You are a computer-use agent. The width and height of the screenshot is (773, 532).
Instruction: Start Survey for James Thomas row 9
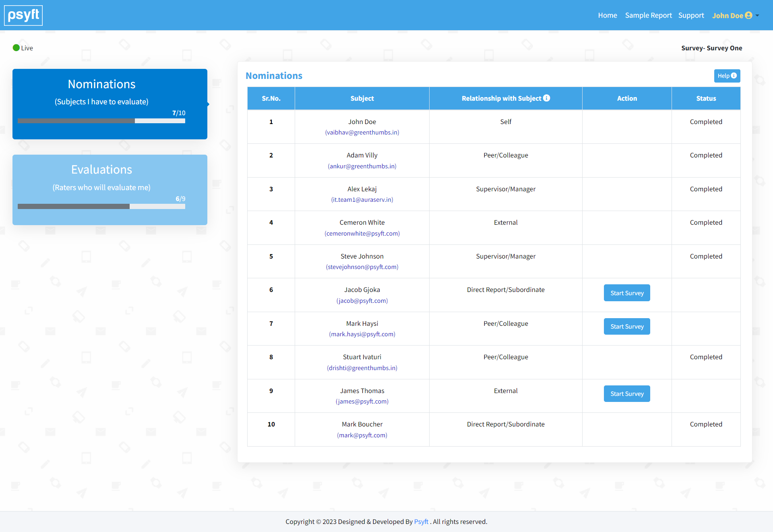tap(627, 394)
